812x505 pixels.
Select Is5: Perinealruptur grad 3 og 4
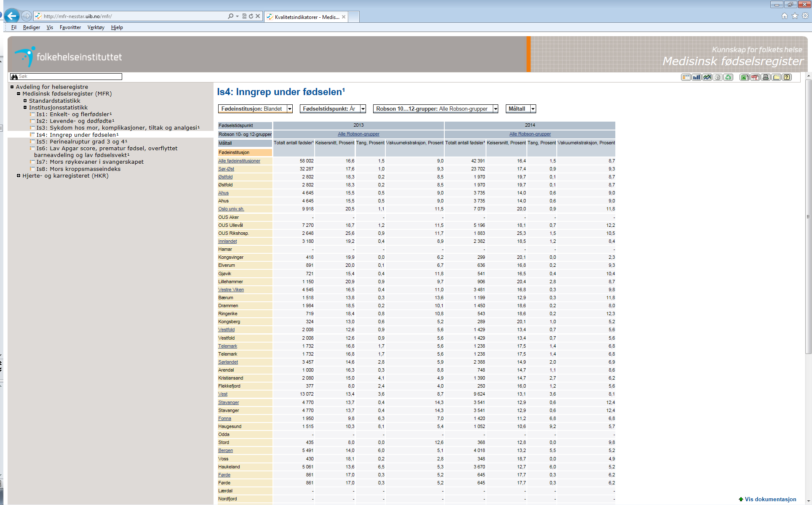pyautogui.click(x=82, y=141)
